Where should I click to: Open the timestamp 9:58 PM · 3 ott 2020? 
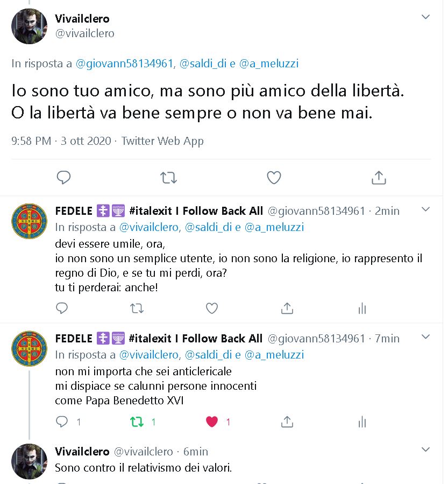point(61,141)
